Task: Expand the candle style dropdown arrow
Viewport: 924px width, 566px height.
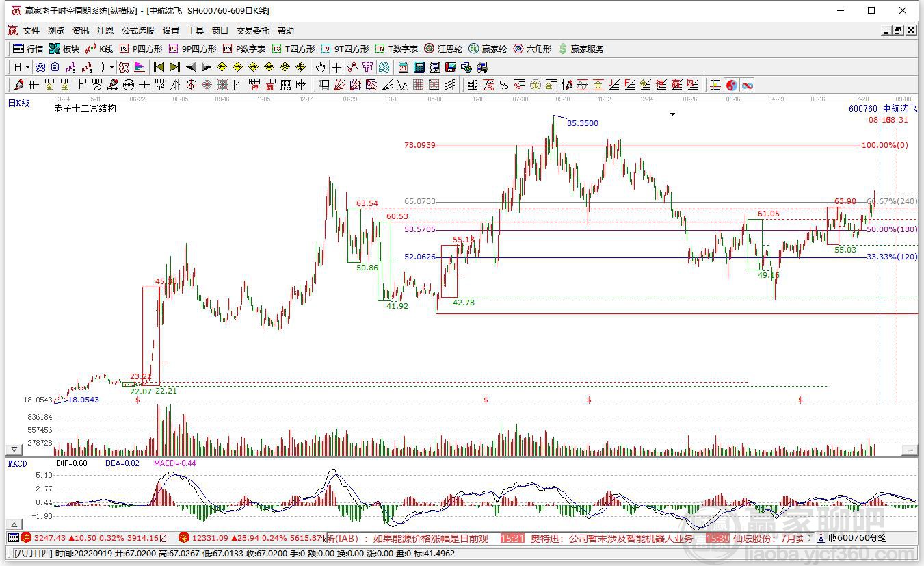Action: 112,67
